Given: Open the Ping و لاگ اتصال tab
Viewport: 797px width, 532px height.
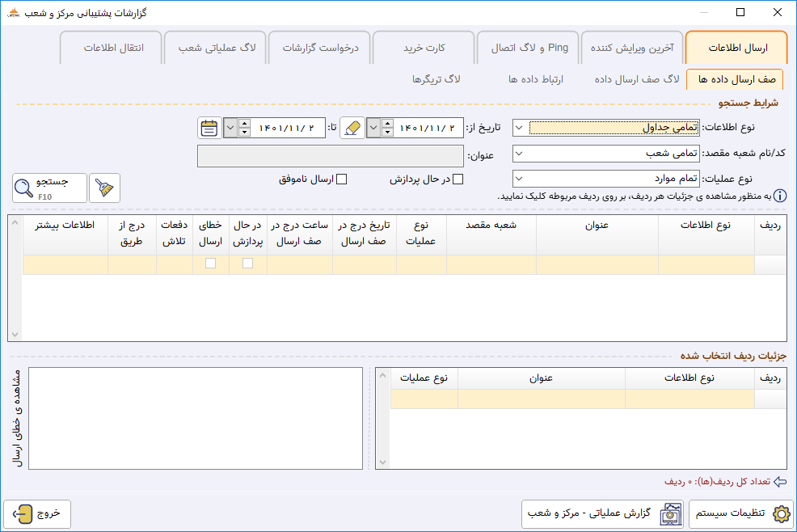Looking at the screenshot, I should [528, 48].
